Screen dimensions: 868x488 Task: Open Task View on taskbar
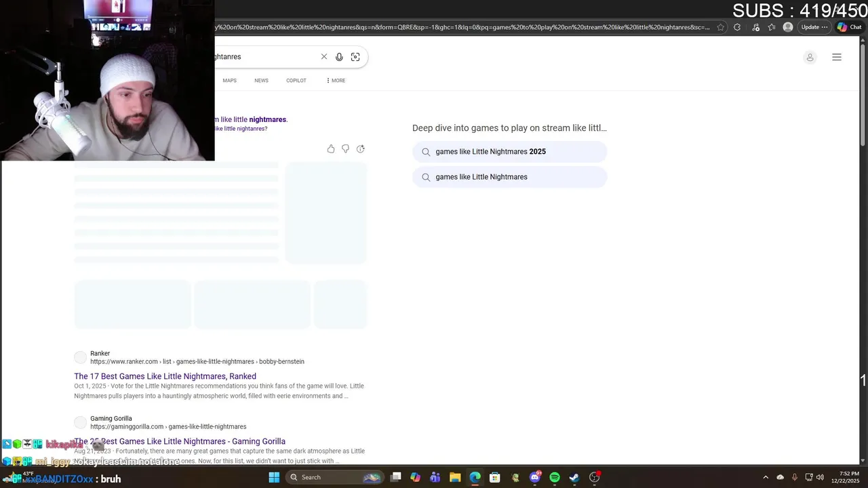click(x=396, y=477)
